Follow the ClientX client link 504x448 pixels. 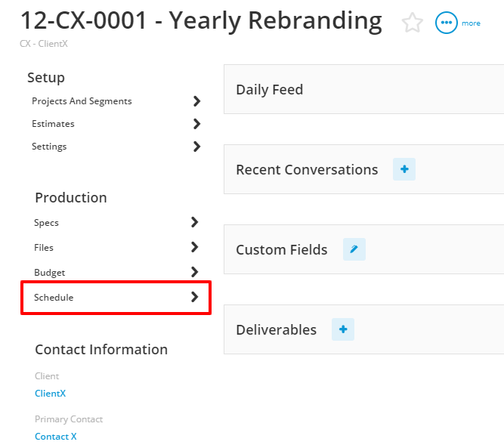[50, 394]
